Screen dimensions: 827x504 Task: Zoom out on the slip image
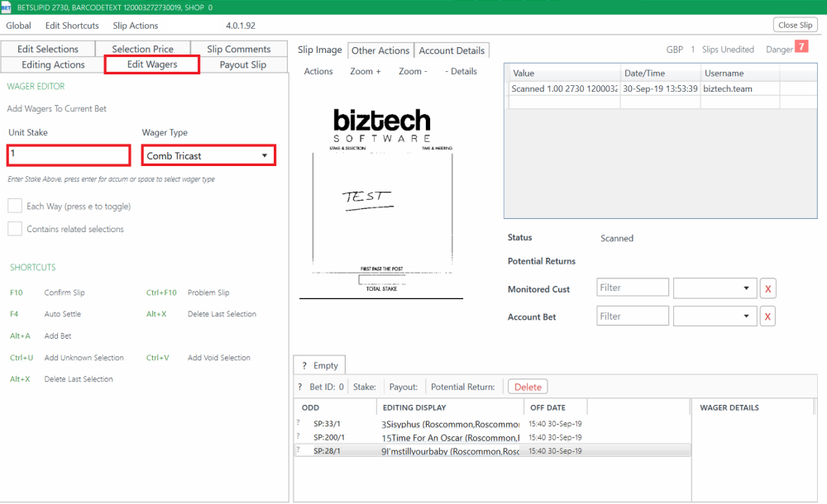point(413,71)
